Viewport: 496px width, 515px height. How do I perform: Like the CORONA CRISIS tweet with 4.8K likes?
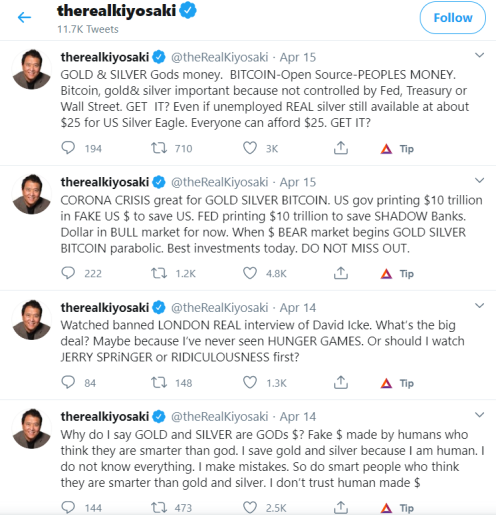click(250, 273)
